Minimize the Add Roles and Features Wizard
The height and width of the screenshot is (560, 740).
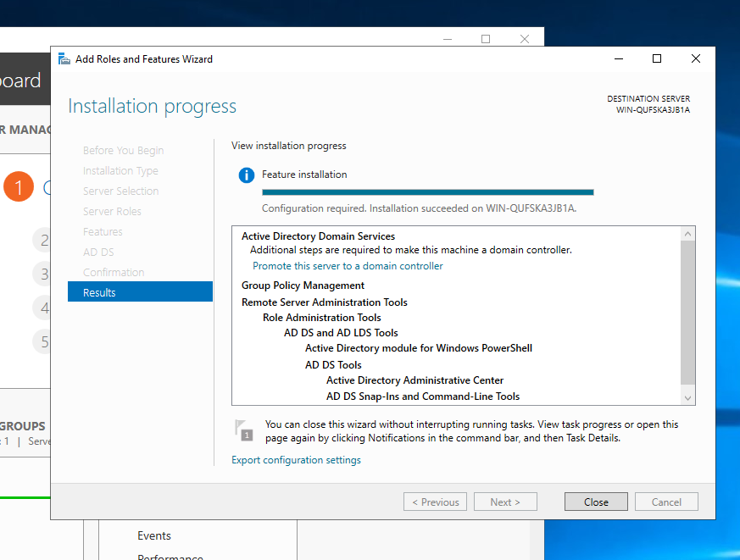pyautogui.click(x=619, y=58)
